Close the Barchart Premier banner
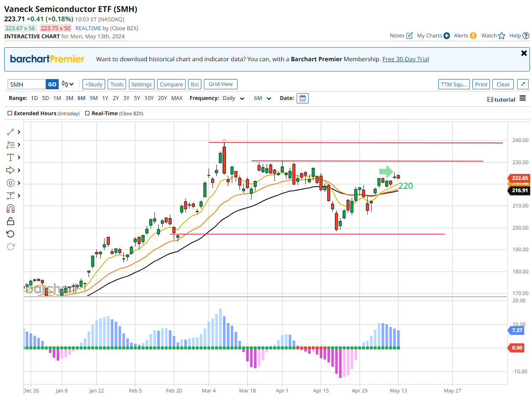Viewport: 532px width, 395px height. [x=524, y=53]
